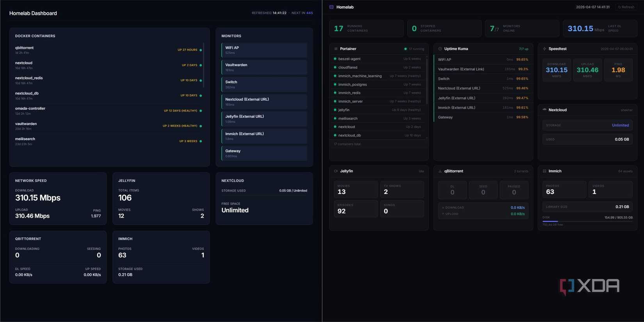Select the omada-controller container row
644x322 pixels.
tap(109, 111)
